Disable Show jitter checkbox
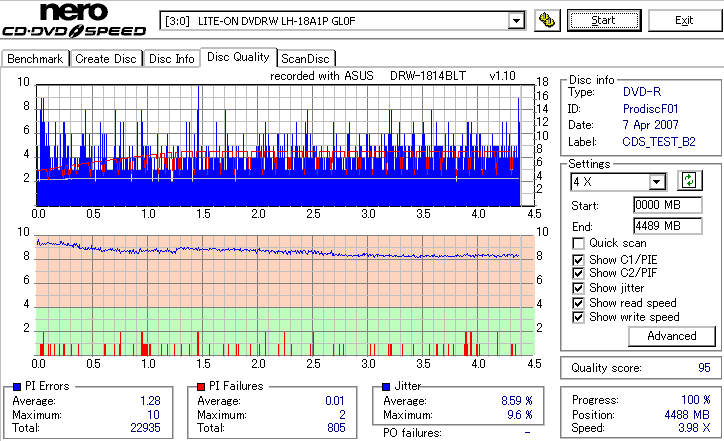The image size is (724, 441). (x=578, y=289)
